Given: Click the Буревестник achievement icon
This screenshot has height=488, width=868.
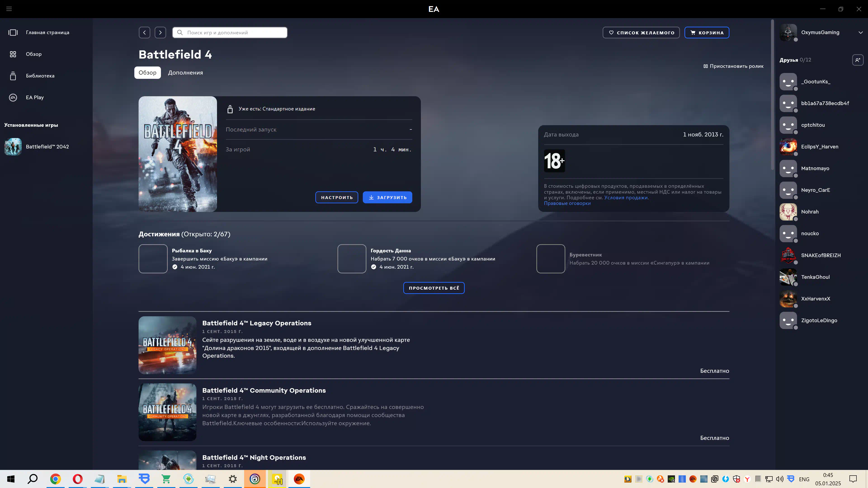Looking at the screenshot, I should pos(551,259).
